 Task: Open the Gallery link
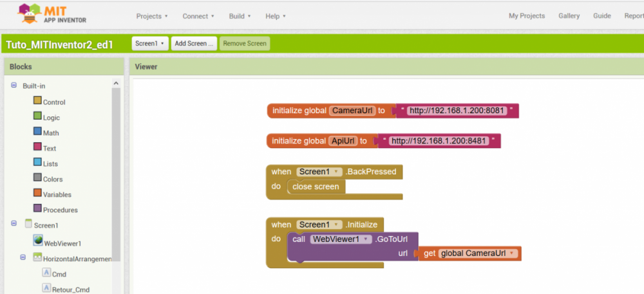pyautogui.click(x=569, y=16)
